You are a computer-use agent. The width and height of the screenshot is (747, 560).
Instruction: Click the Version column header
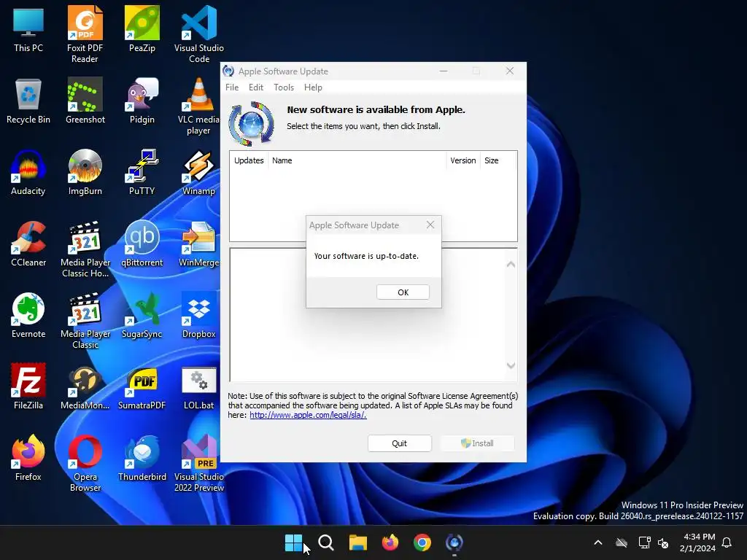pyautogui.click(x=463, y=160)
